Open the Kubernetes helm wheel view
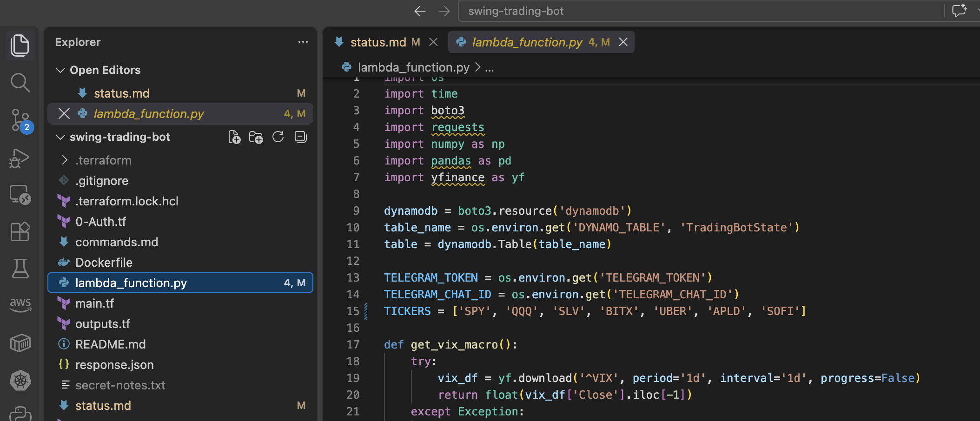The width and height of the screenshot is (980, 421). 20,381
